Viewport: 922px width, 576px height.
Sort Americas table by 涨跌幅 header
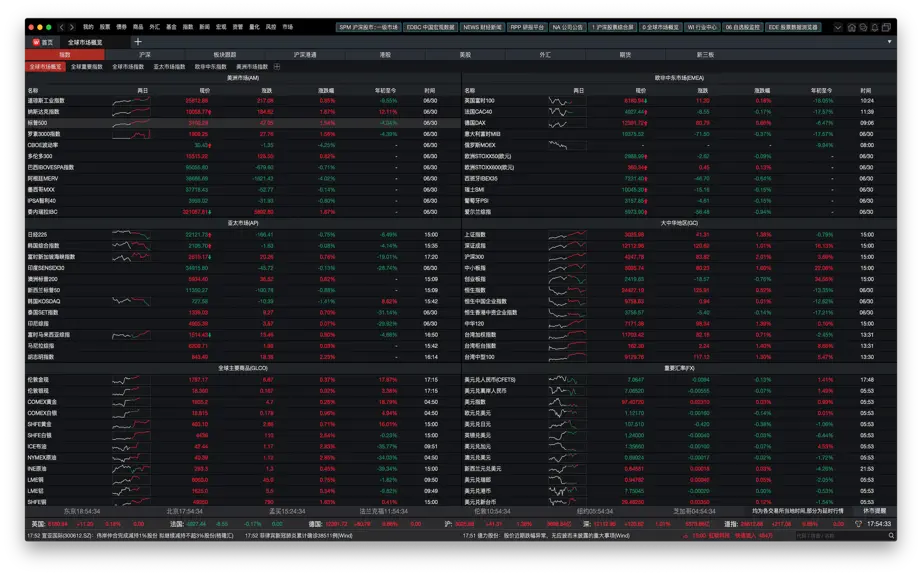[x=327, y=91]
